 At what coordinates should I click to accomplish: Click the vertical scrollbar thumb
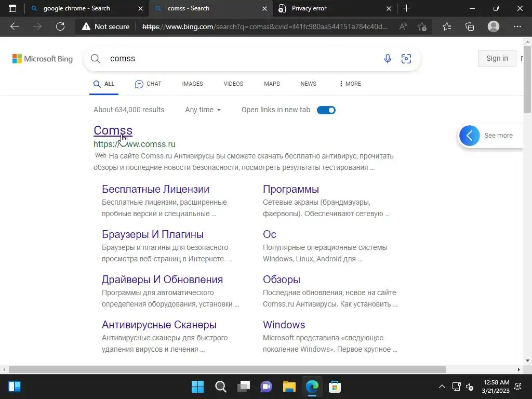click(527, 79)
